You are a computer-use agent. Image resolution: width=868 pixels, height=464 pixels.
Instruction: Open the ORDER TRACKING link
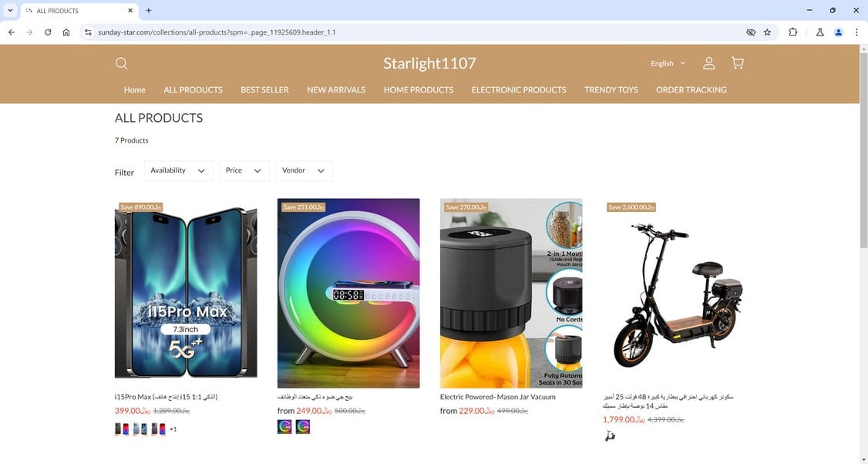click(x=691, y=89)
